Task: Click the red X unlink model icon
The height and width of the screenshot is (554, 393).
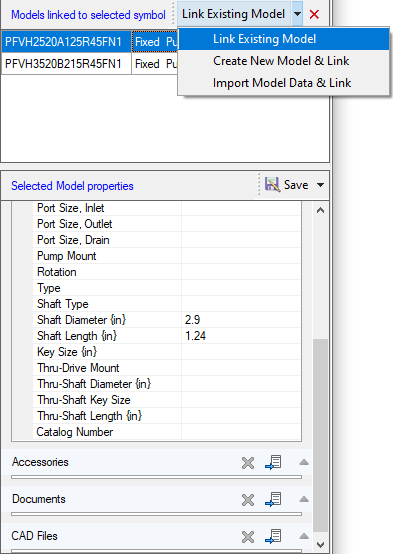Action: click(x=314, y=14)
